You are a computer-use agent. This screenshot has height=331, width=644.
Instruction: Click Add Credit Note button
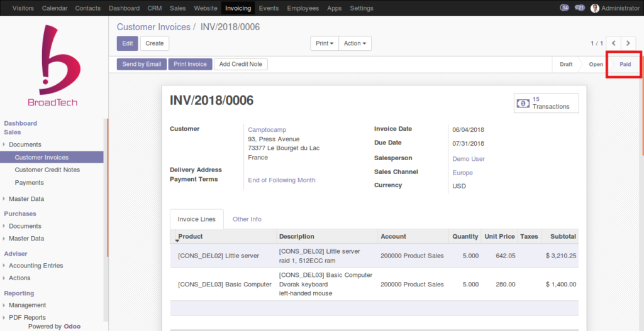click(x=241, y=65)
